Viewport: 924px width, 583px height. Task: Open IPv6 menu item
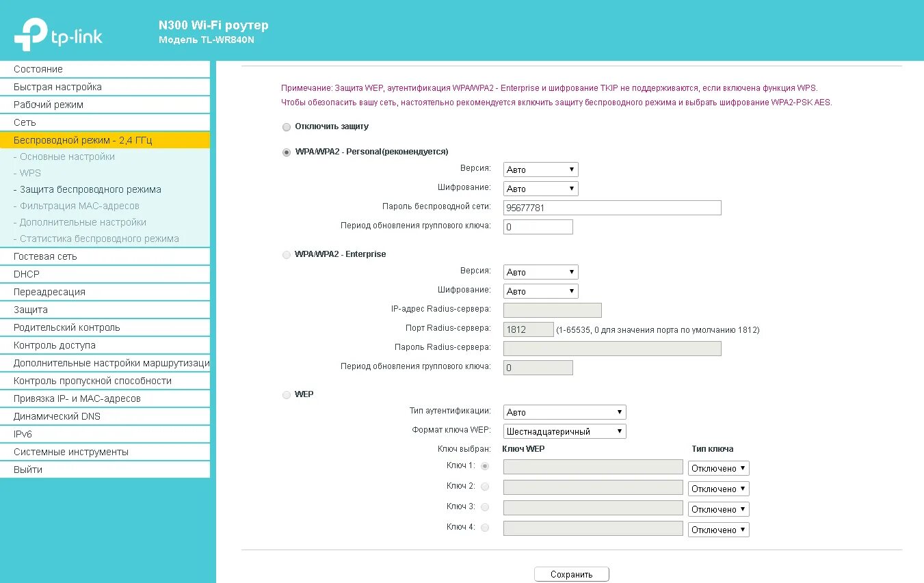pyautogui.click(x=105, y=434)
